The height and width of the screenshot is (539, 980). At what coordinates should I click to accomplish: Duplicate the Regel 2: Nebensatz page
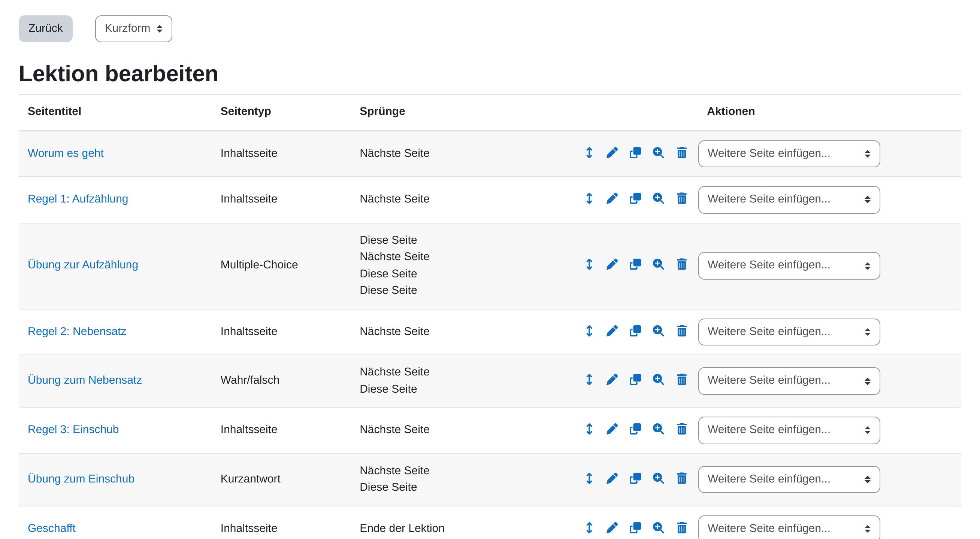635,331
